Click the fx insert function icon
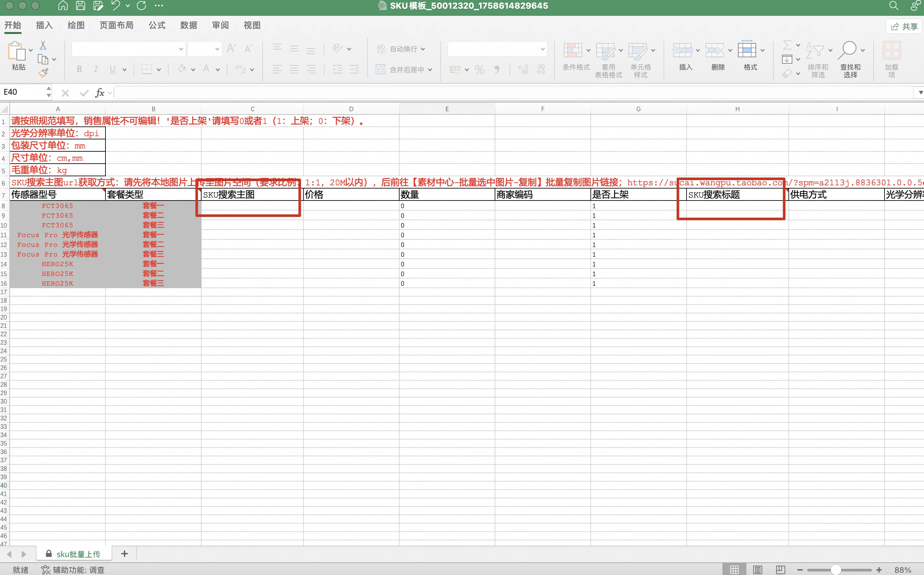The width and height of the screenshot is (924, 575). (100, 92)
